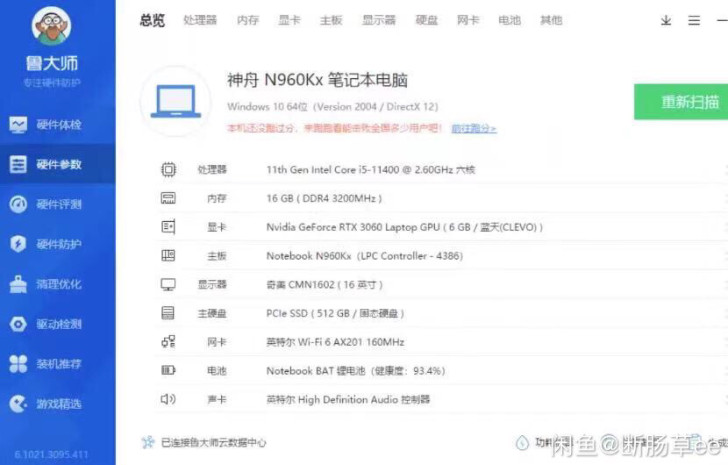Click version number 6.1021.3095.411
Image resolution: width=728 pixels, height=465 pixels.
(51, 454)
